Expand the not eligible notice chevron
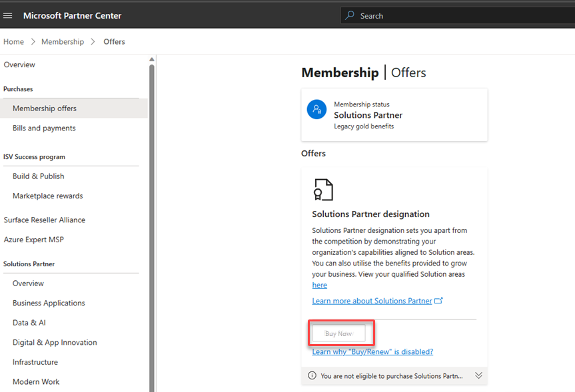This screenshot has width=575, height=392. click(478, 375)
